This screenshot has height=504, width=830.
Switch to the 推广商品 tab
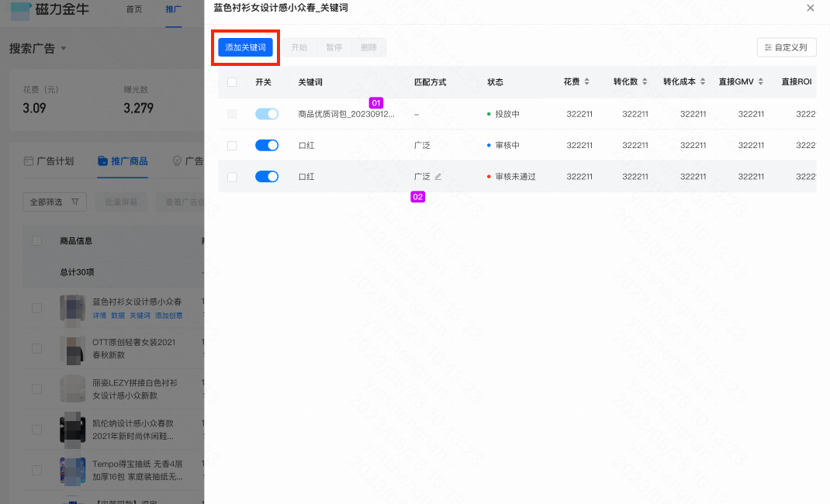pyautogui.click(x=123, y=161)
